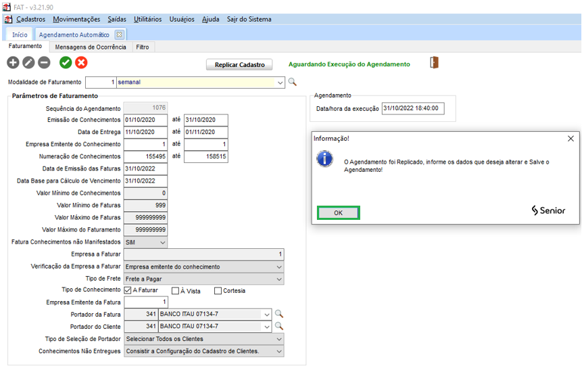This screenshot has width=588, height=389.
Task: Click the Replicar Cadastro button
Action: click(x=239, y=64)
